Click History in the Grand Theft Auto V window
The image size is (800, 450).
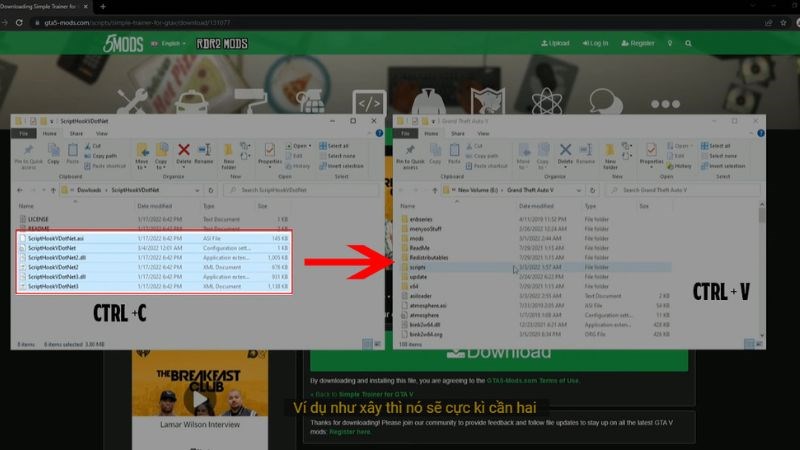point(679,166)
